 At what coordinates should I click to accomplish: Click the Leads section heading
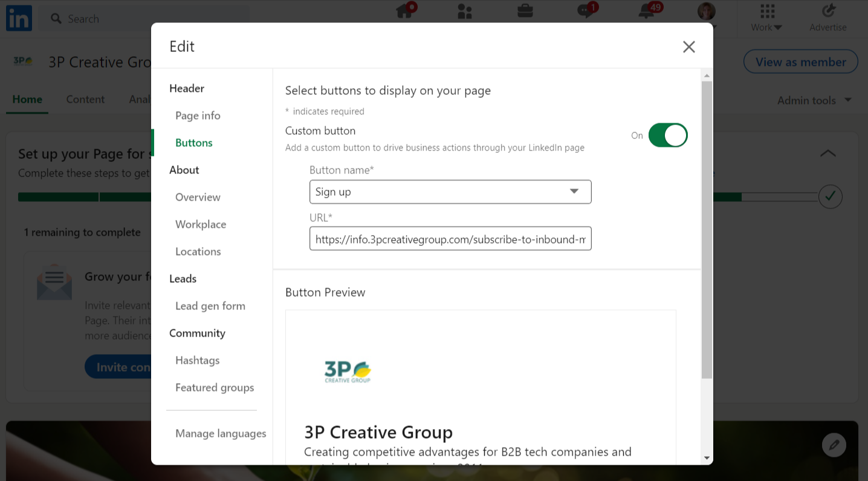pyautogui.click(x=183, y=279)
